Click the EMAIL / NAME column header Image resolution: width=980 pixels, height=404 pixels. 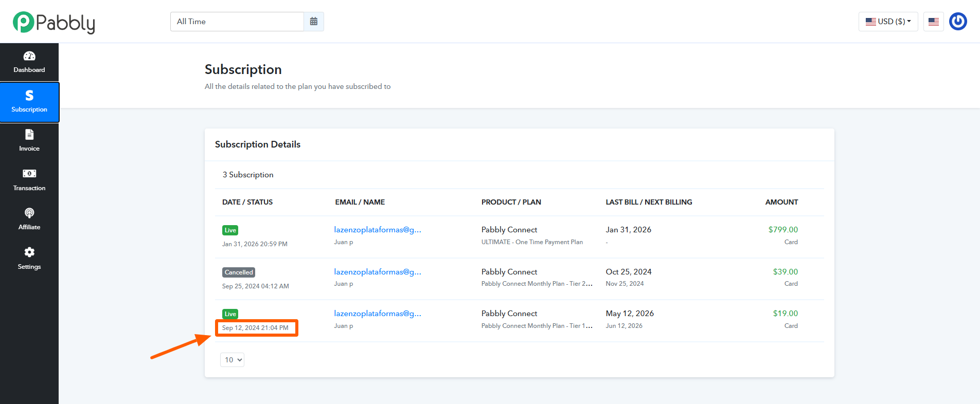(x=360, y=202)
